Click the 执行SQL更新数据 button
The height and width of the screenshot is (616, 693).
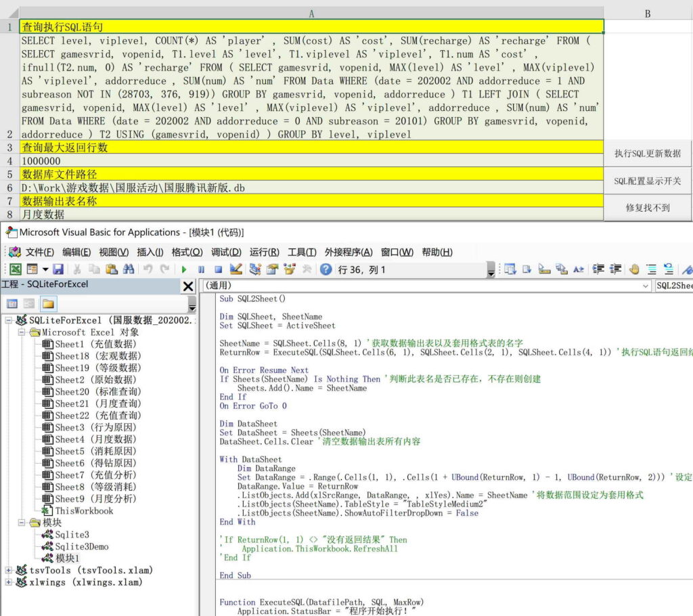(648, 154)
